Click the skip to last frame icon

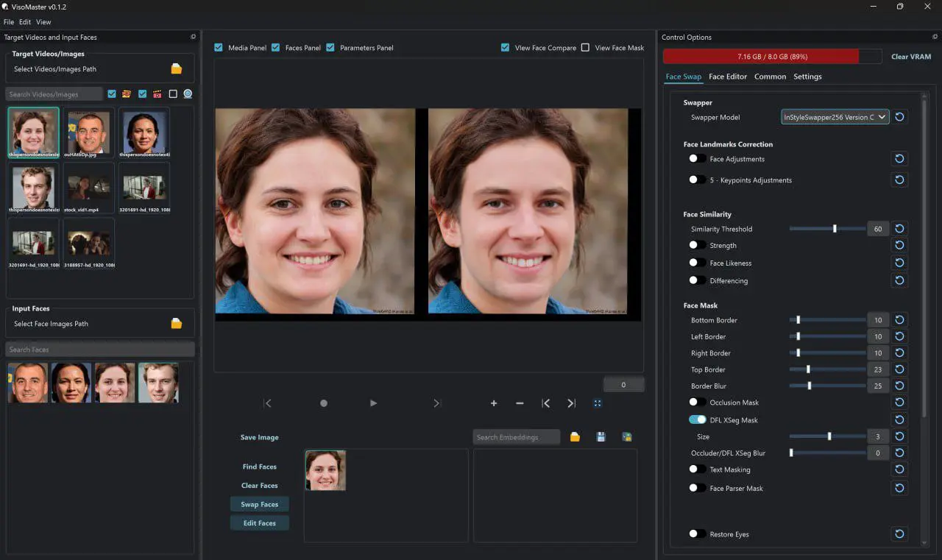coord(572,403)
